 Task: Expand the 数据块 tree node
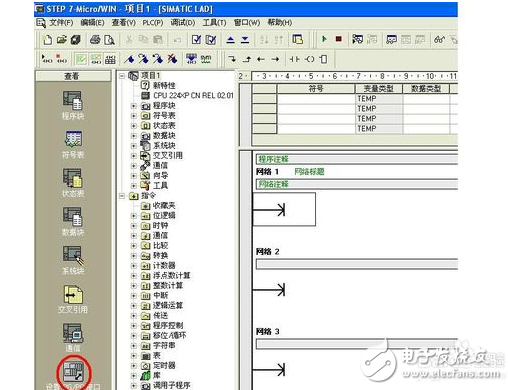pos(134,136)
